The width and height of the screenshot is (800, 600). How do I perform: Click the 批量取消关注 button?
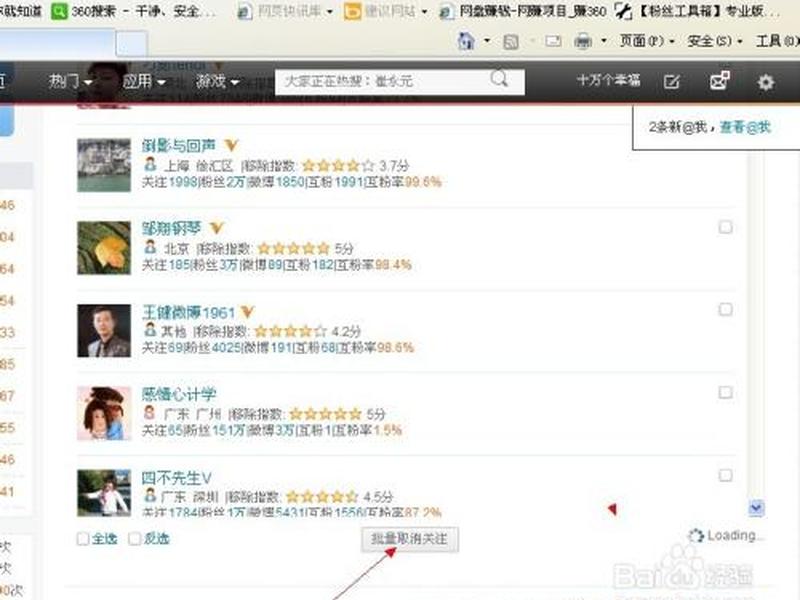410,539
